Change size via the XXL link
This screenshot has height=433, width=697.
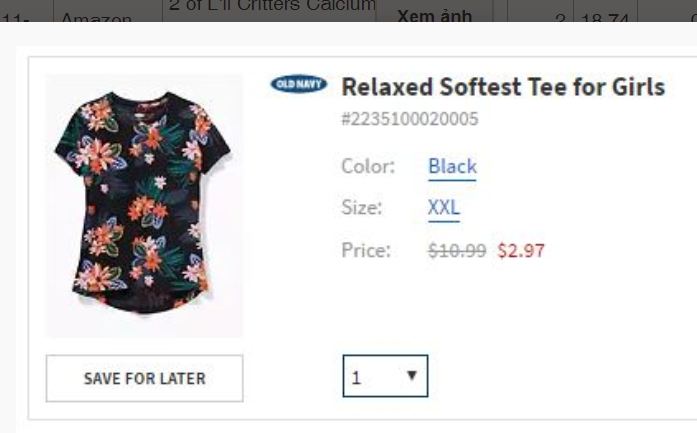click(444, 208)
